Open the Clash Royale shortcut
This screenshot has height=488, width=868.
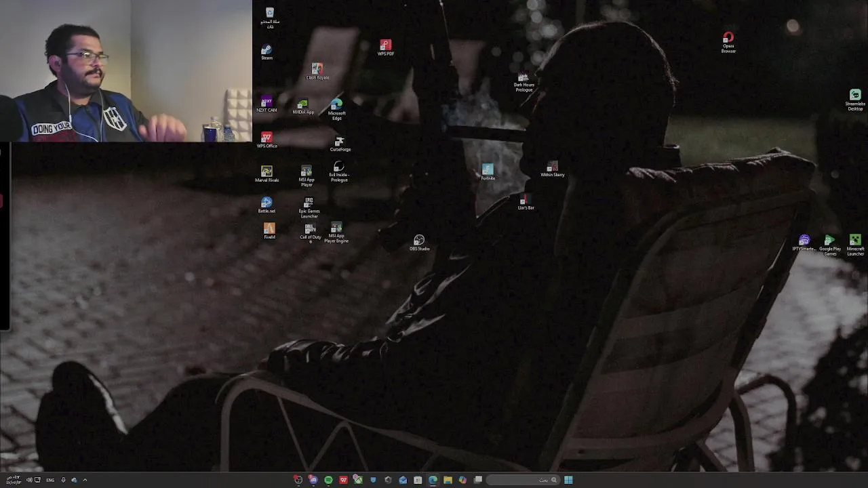point(317,72)
